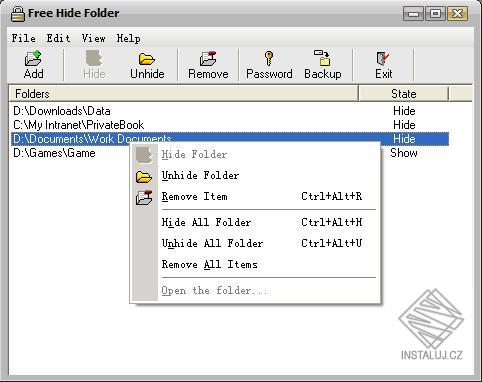Click the greyed icon beside Hide Folder
This screenshot has width=482, height=382.
tap(144, 155)
